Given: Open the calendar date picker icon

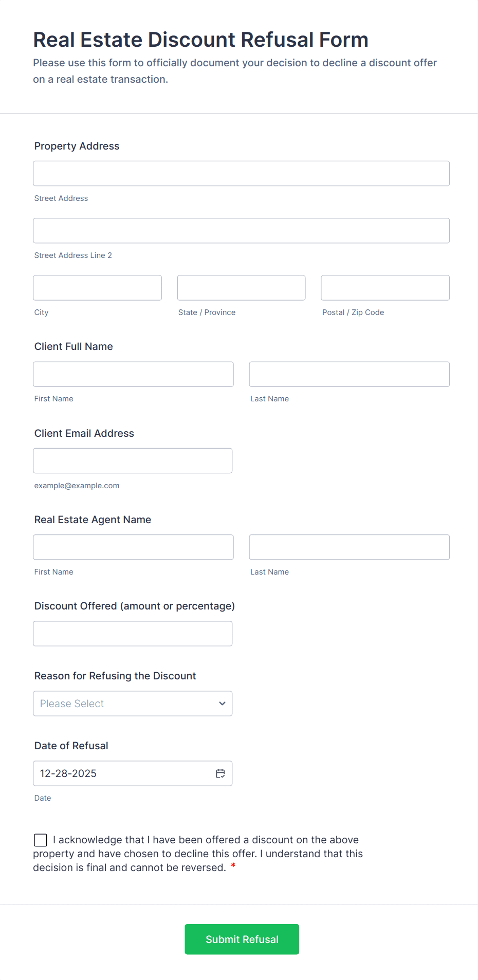Looking at the screenshot, I should coord(220,773).
